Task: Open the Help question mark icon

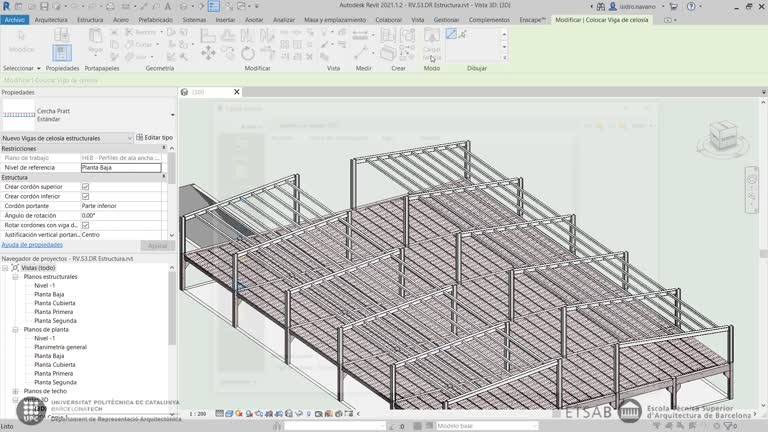Action: [x=692, y=6]
